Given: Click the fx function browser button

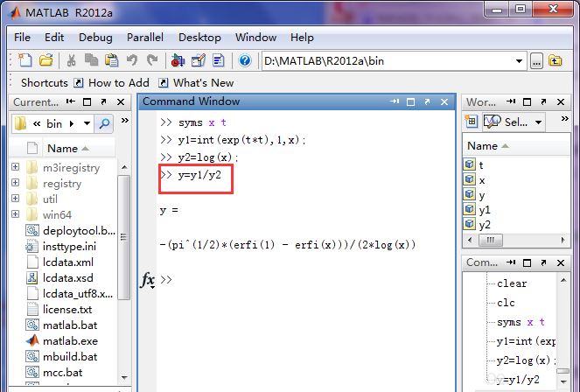Looking at the screenshot, I should [148, 280].
